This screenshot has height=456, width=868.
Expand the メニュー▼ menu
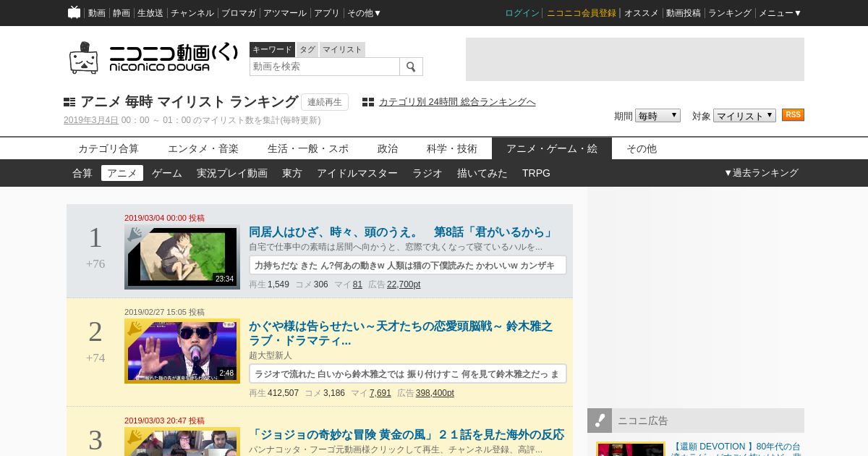pos(780,13)
